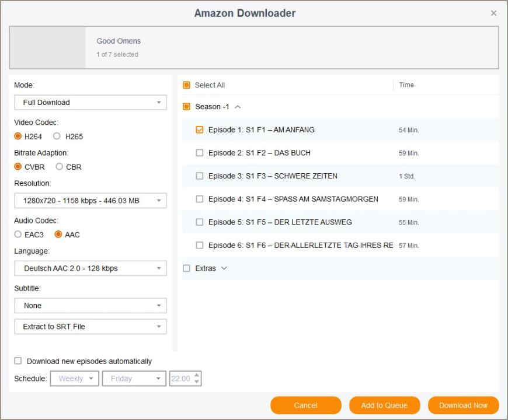Enable Download new episodes automatically

(x=18, y=361)
